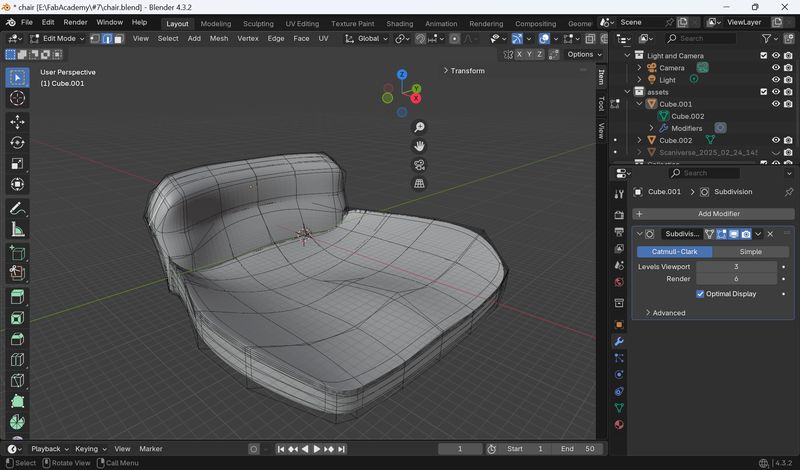Click the pan view hand icon
This screenshot has width=800, height=470.
pos(419,146)
